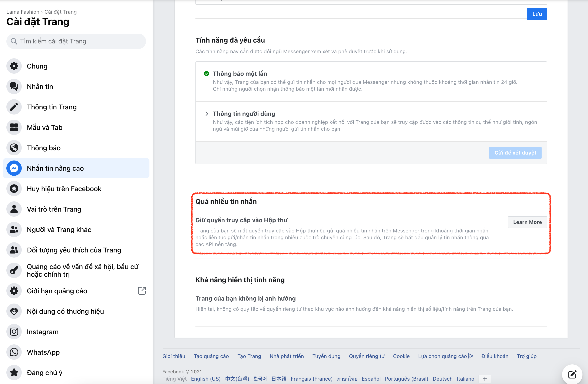Click green check next to Thông báo một lần

(207, 74)
